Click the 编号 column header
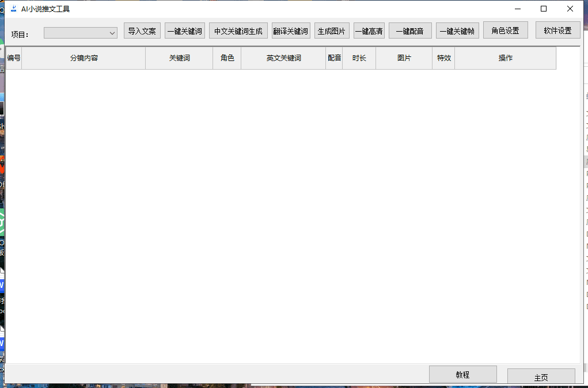Screen dimensions: 588x388 pos(13,58)
